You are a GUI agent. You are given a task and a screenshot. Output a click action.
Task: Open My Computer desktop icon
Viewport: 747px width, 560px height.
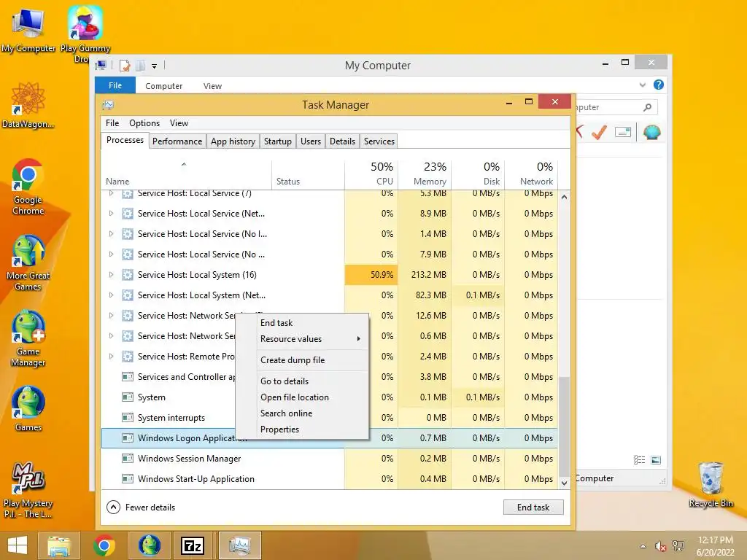point(28,31)
